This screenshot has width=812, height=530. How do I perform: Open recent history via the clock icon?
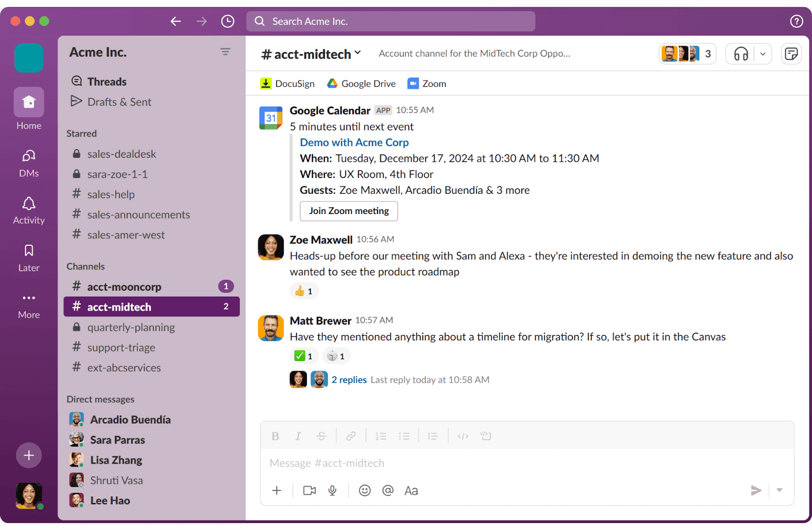point(227,21)
